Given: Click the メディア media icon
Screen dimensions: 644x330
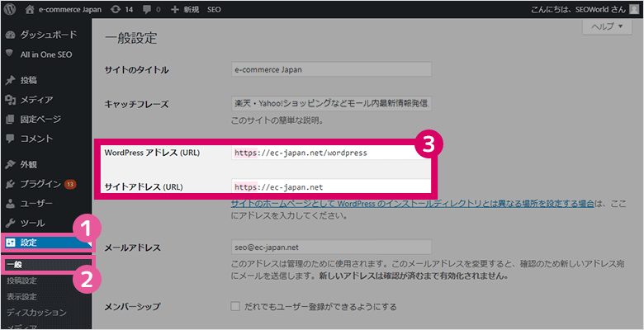Looking at the screenshot, I should [11, 100].
